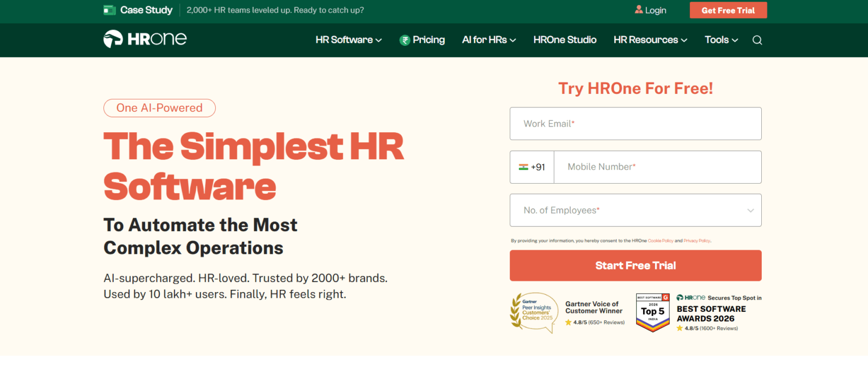The height and width of the screenshot is (391, 868).
Task: Click the Login user icon
Action: (x=639, y=10)
